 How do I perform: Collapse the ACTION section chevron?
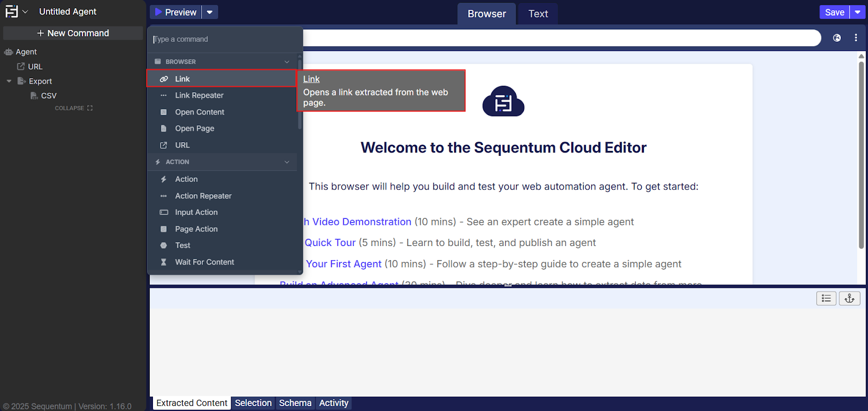click(287, 162)
